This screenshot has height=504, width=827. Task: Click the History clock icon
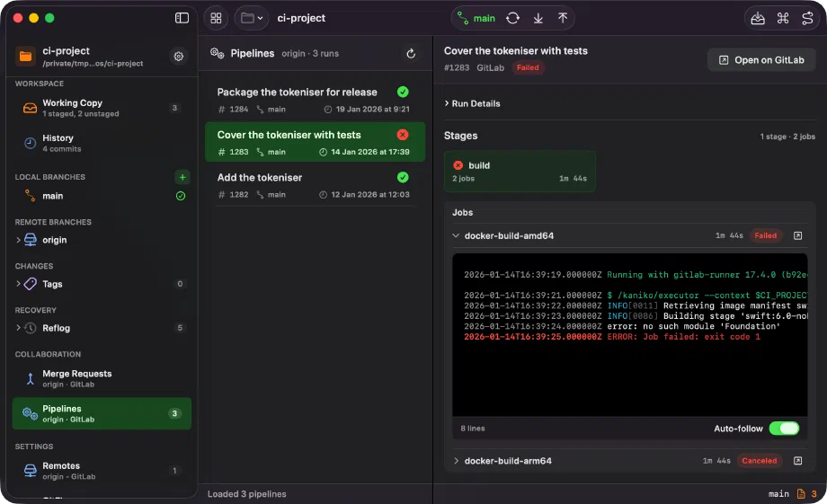click(x=30, y=143)
